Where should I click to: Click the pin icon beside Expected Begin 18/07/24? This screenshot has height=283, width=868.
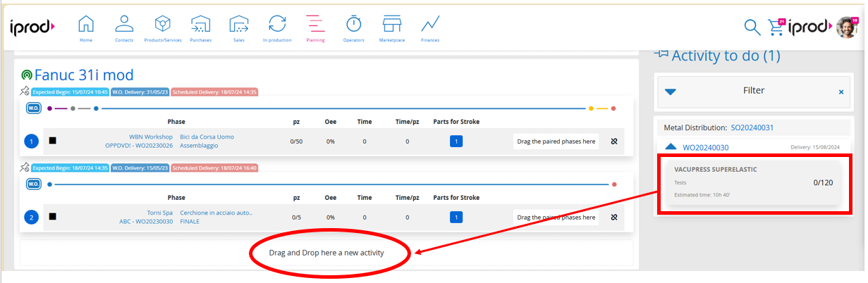(25, 168)
